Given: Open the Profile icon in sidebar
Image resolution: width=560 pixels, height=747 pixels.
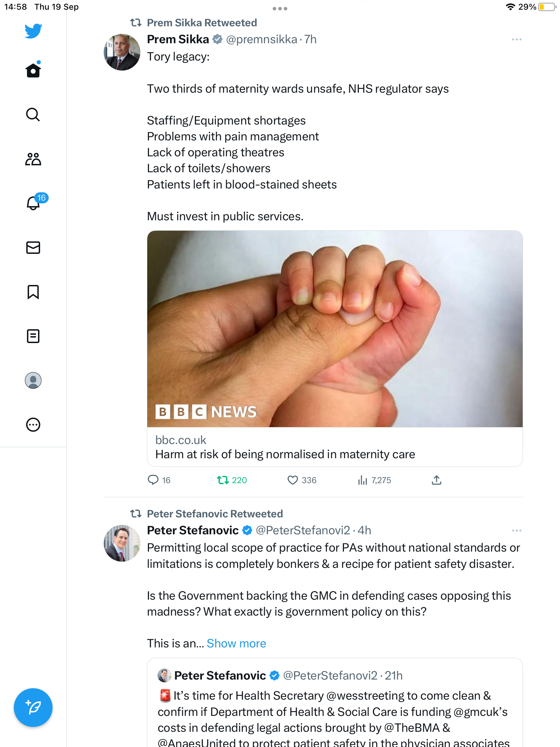Looking at the screenshot, I should coord(33,380).
